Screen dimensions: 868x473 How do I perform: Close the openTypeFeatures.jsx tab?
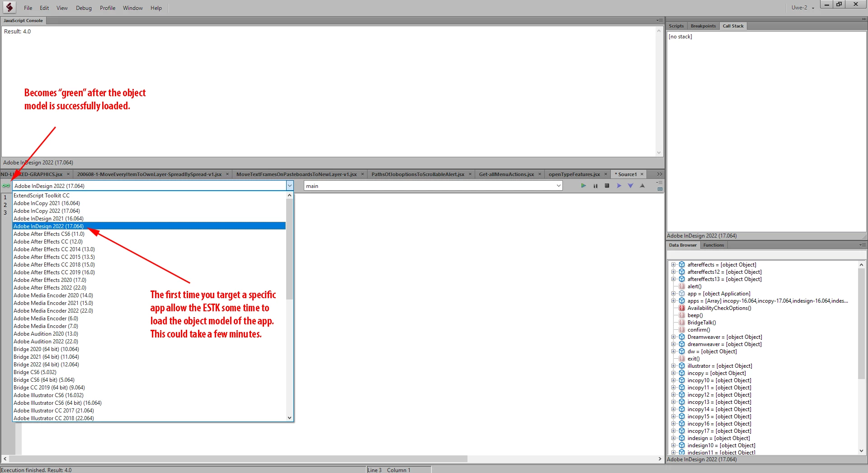tap(606, 174)
